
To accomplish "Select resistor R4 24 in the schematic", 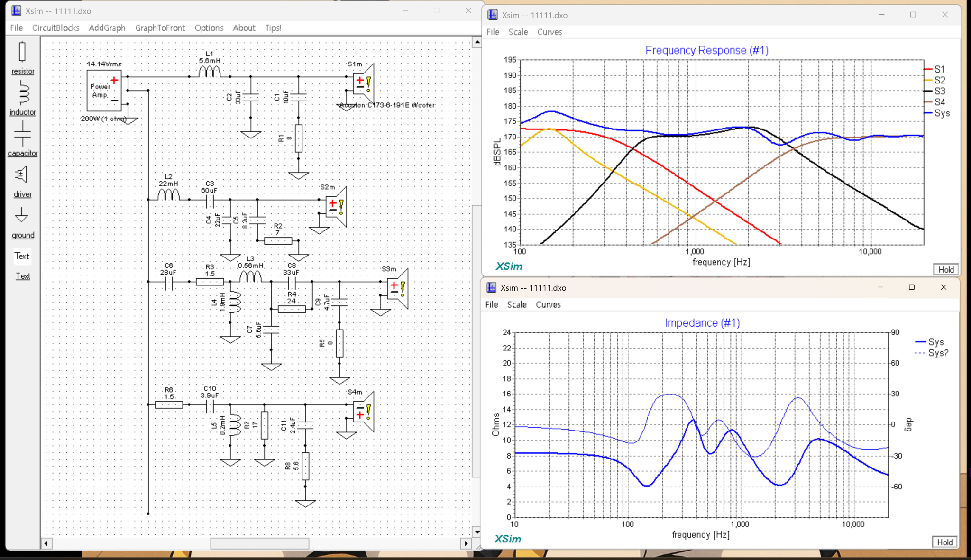I will (x=292, y=309).
